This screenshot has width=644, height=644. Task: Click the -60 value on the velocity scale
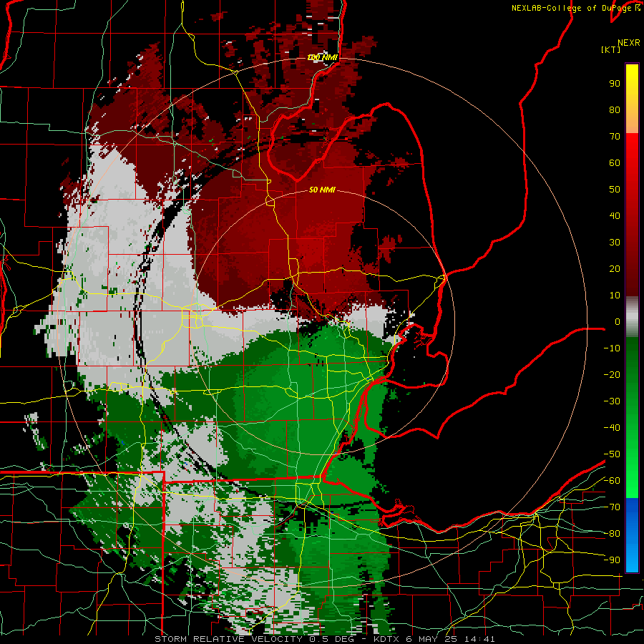(x=612, y=481)
